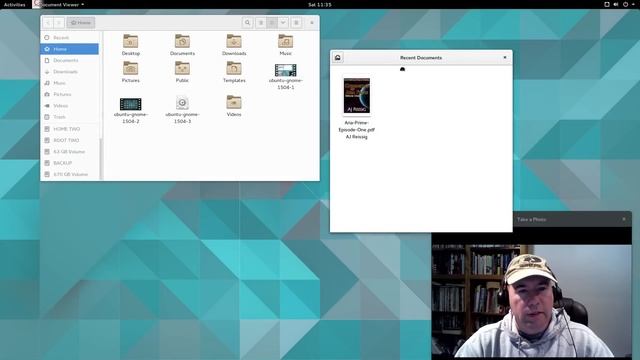Select the Pictures folder icon
The image size is (640, 360).
tap(131, 69)
